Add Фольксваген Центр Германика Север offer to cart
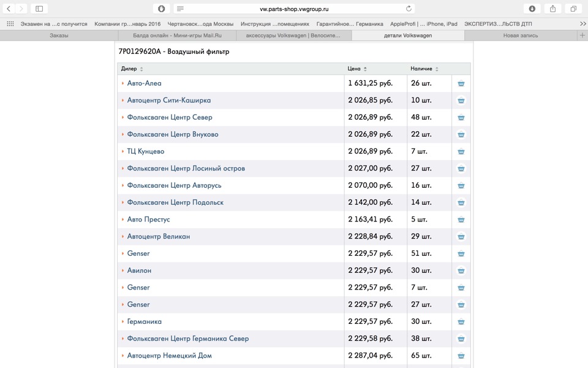The width and height of the screenshot is (588, 368). click(x=461, y=339)
